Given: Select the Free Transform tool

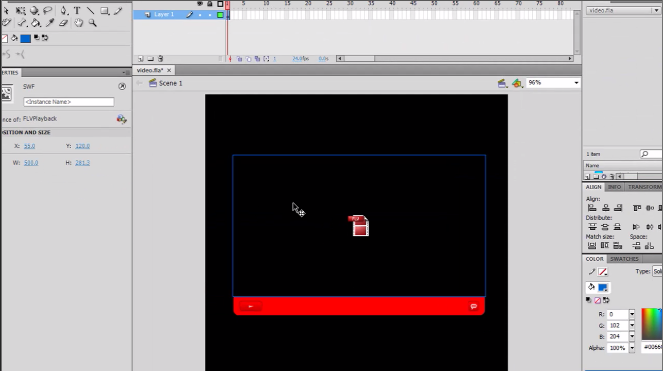Looking at the screenshot, I should (20, 11).
